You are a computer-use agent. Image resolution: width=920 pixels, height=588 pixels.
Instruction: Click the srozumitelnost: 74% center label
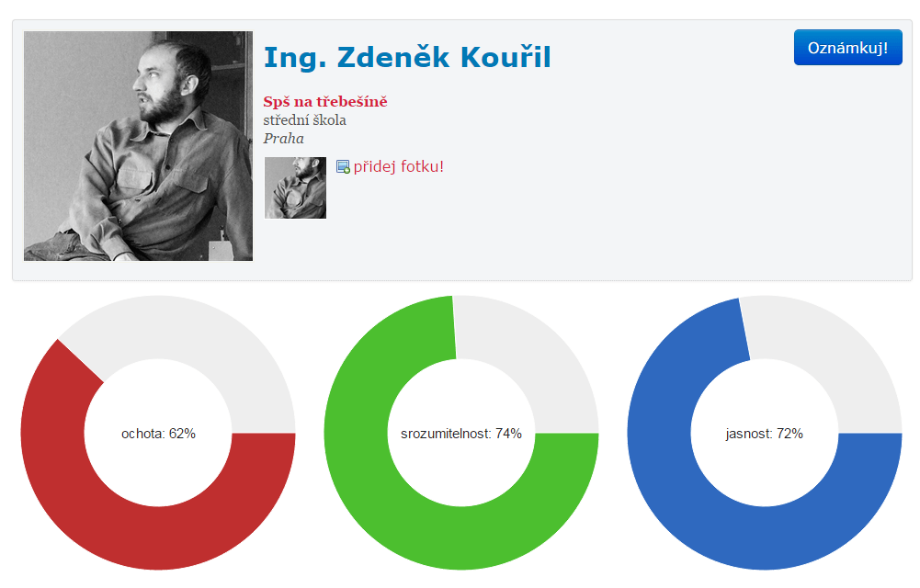coord(461,434)
